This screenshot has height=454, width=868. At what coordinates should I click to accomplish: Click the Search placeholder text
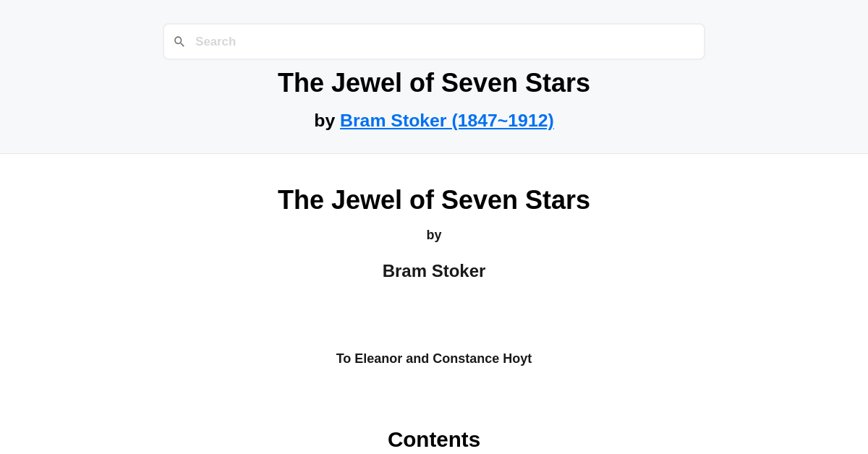click(x=216, y=41)
